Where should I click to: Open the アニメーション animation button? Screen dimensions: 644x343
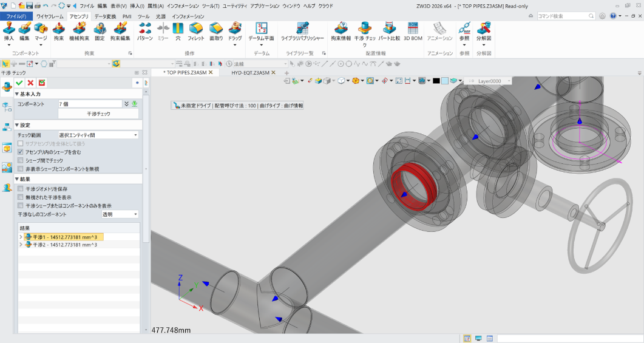tap(439, 32)
